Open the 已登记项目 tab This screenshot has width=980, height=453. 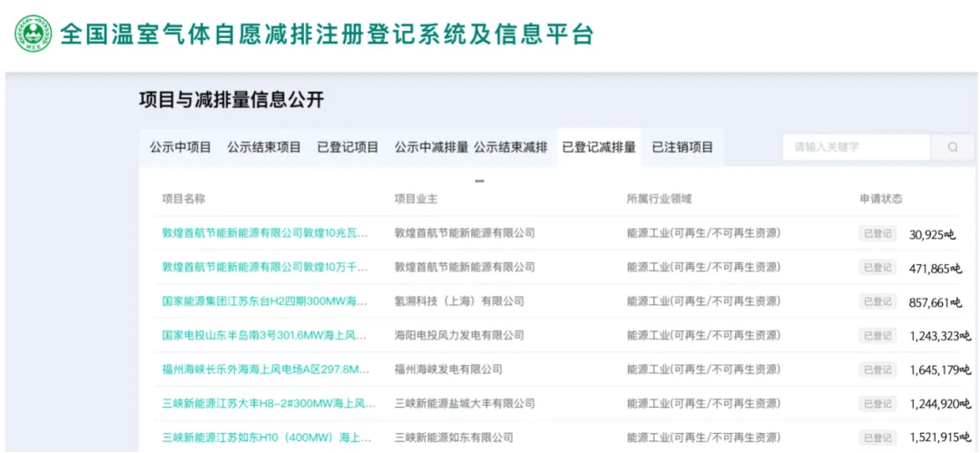348,148
